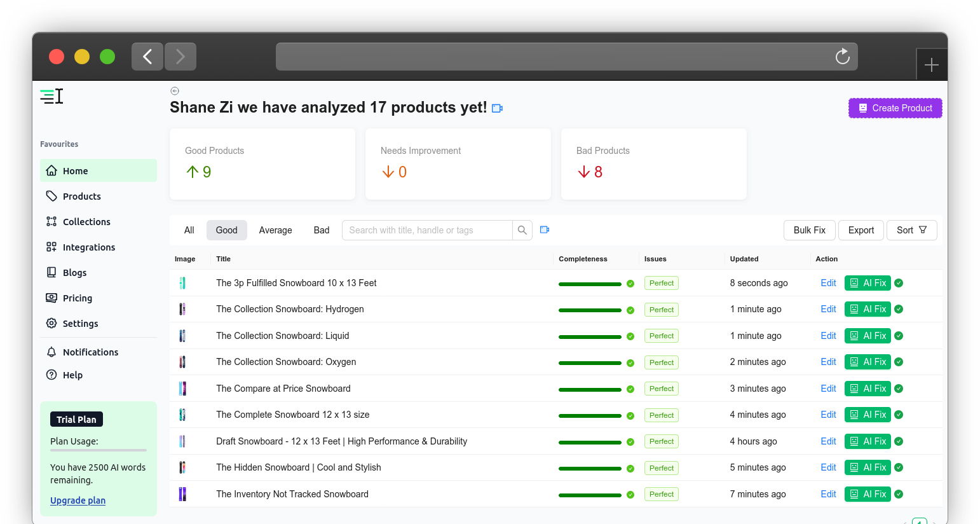Click the Bad Products summary card
Image resolution: width=980 pixels, height=524 pixels.
[654, 164]
